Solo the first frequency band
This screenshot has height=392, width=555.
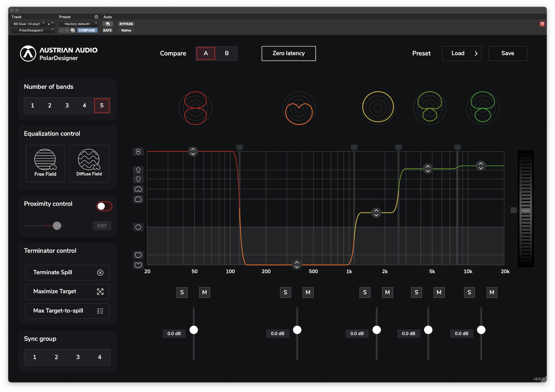point(182,292)
